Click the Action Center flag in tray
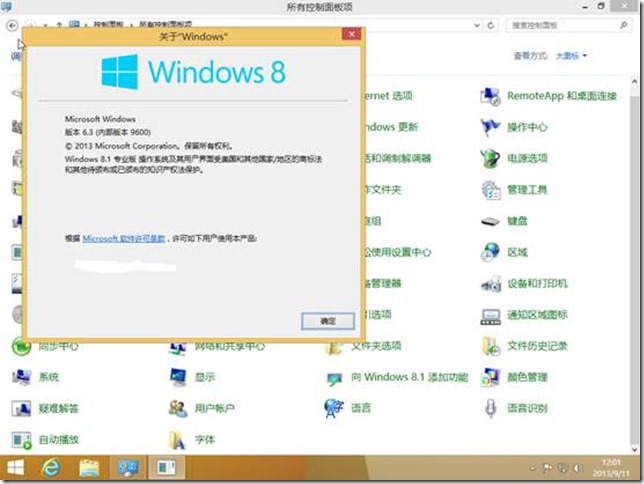Viewport: 644px width, 484px height. pos(547,468)
